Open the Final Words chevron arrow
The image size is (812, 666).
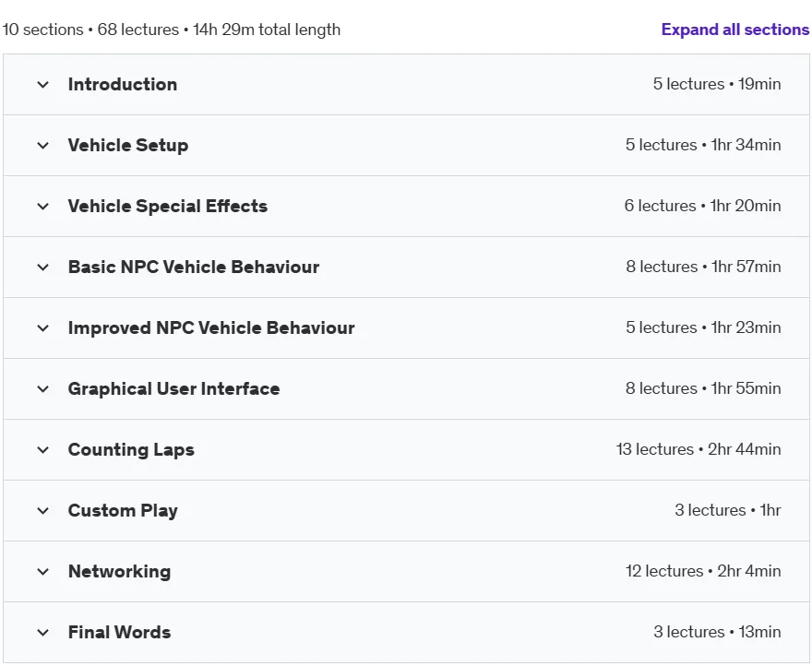pos(43,633)
